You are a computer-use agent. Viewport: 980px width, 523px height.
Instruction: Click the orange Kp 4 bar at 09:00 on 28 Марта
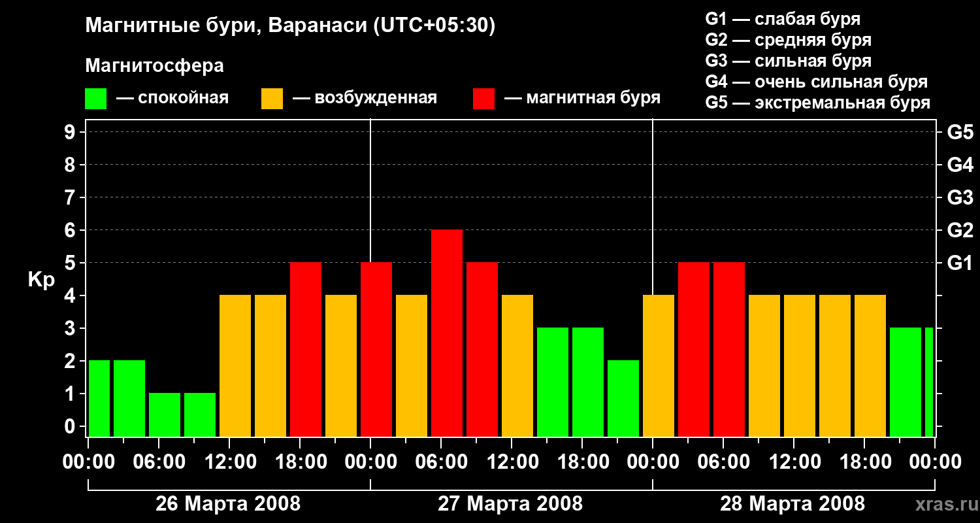(x=764, y=366)
